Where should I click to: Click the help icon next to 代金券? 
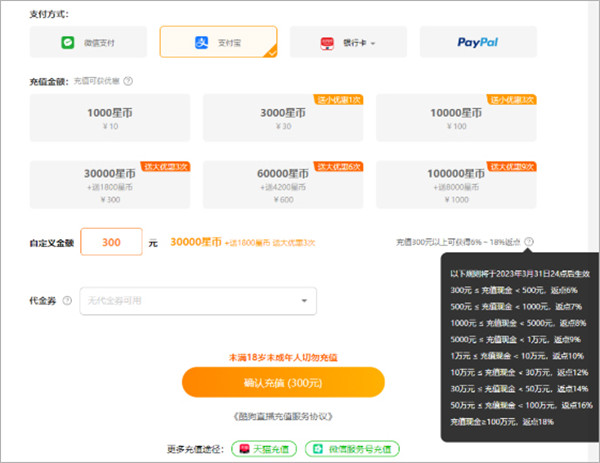pyautogui.click(x=67, y=300)
